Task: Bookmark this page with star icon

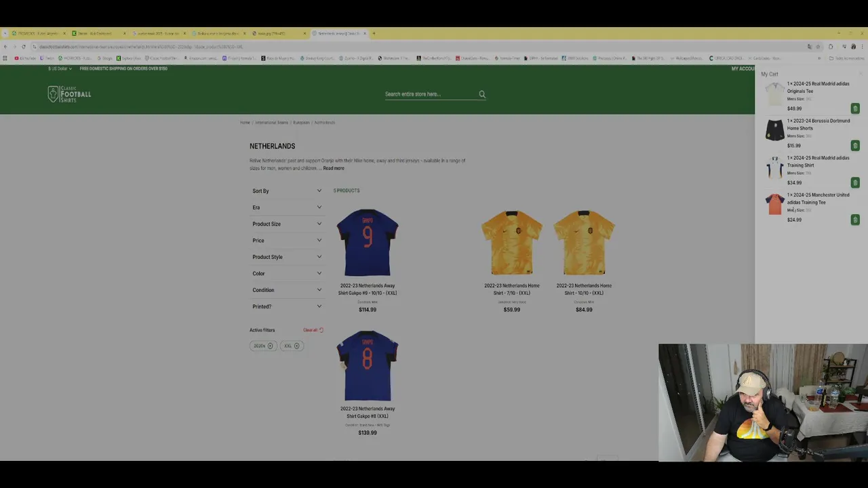Action: pos(818,47)
